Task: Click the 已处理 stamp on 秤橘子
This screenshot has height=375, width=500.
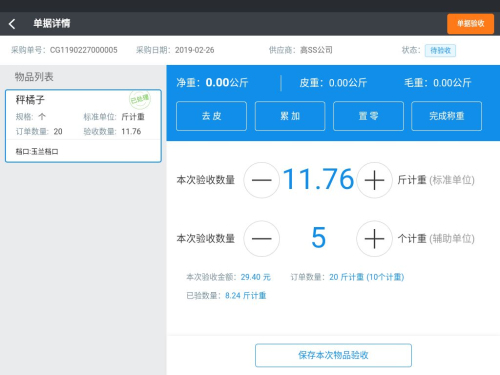Action: pyautogui.click(x=140, y=99)
